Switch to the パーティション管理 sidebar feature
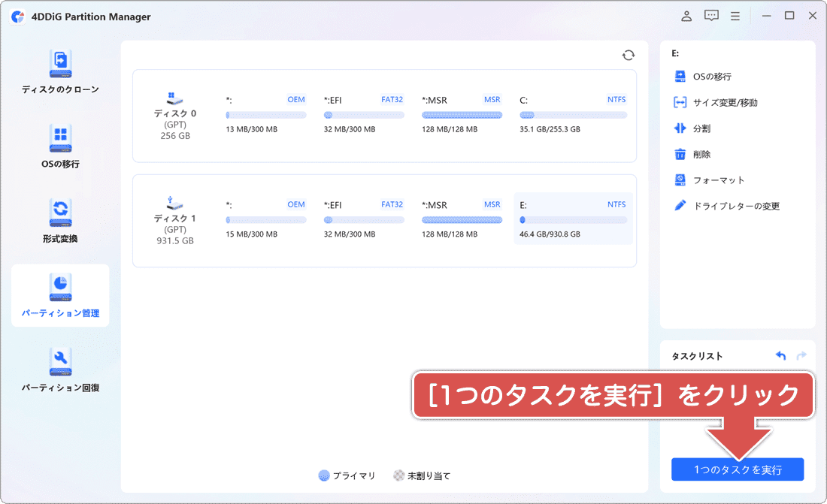The height and width of the screenshot is (504, 827). pos(60,296)
